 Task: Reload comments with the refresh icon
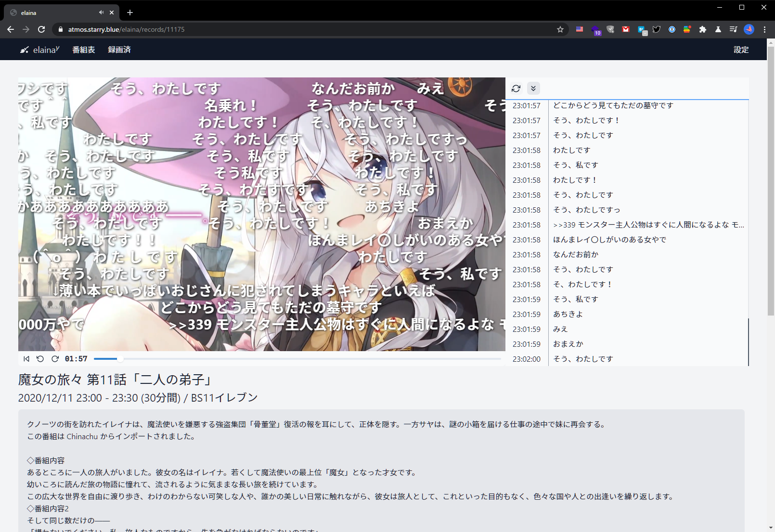click(516, 89)
